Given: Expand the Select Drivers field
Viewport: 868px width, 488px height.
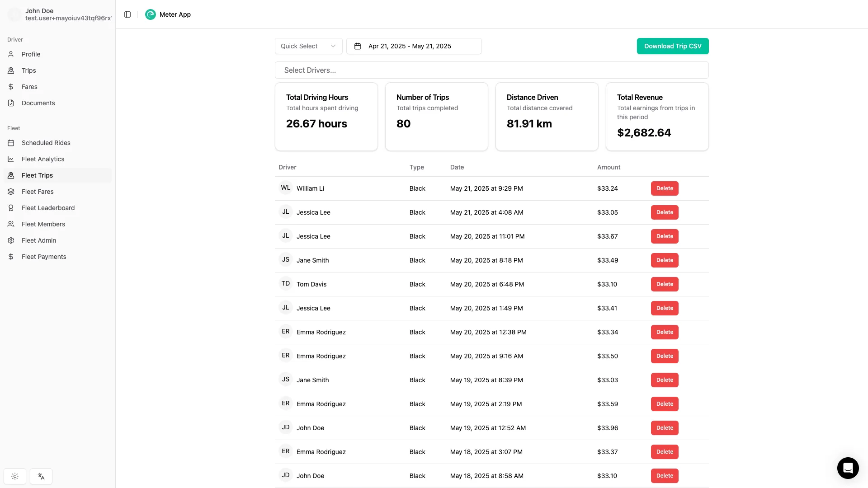Looking at the screenshot, I should click(492, 70).
